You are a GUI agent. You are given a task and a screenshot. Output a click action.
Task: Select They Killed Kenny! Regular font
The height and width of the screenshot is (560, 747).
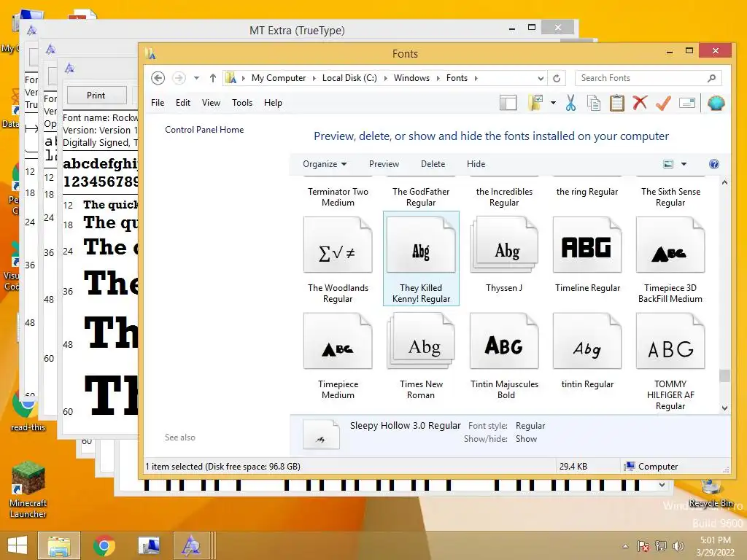tap(421, 259)
